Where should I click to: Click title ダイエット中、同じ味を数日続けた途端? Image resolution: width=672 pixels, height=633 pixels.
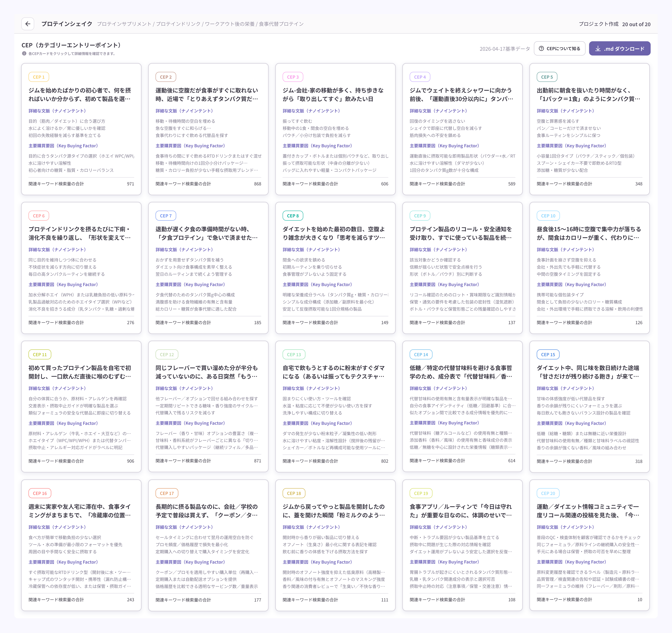588,372
